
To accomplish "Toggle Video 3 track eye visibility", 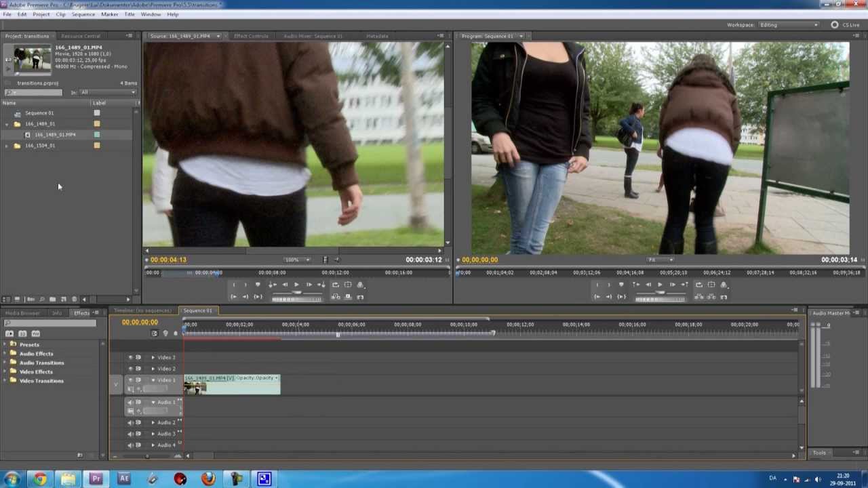I will tap(130, 357).
